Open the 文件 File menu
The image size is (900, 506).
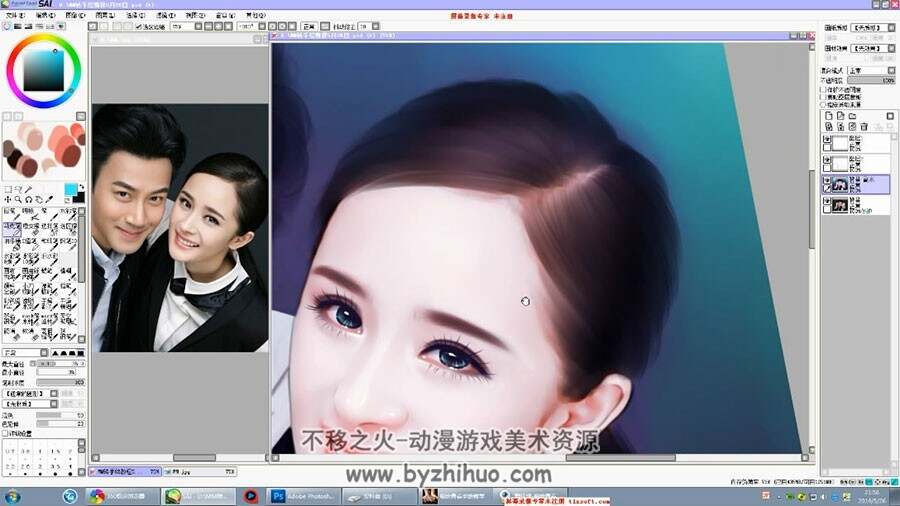(14, 15)
